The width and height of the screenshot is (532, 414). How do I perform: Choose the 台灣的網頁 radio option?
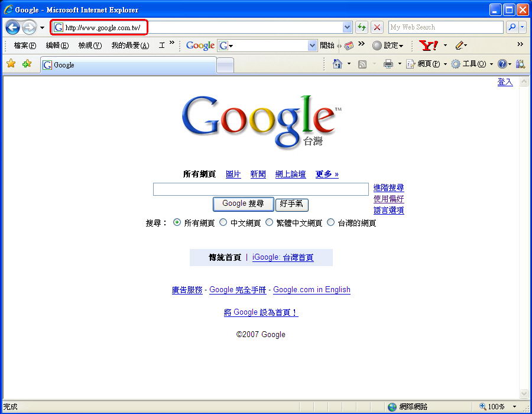click(x=330, y=222)
